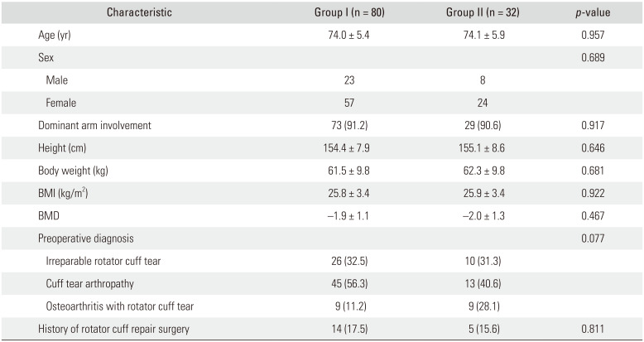Select the "Age (yr)" row label
Screen dimensions: 644x342
coord(60,36)
